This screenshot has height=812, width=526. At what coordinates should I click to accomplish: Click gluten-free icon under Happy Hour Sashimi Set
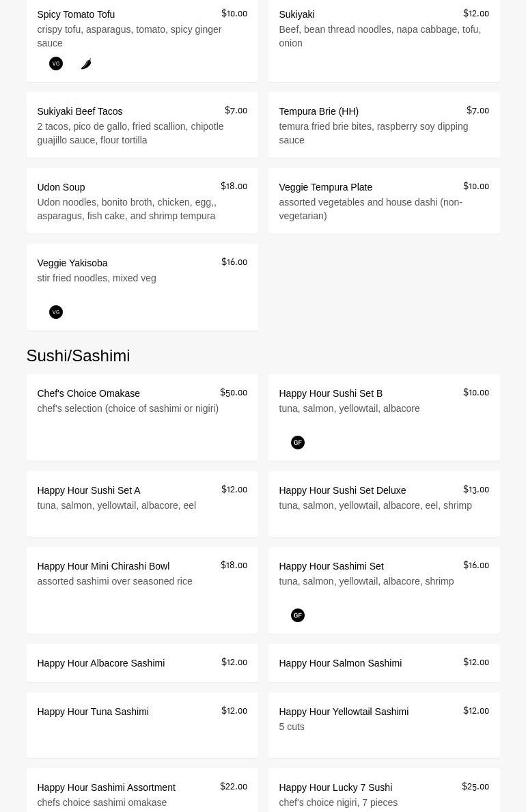(x=298, y=615)
